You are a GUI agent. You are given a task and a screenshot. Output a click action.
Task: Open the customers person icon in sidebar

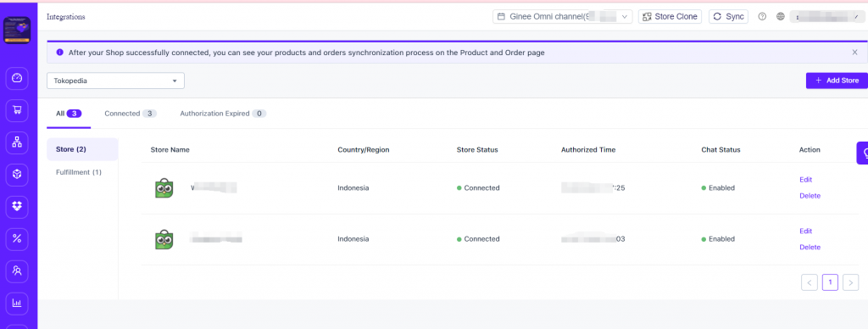17,270
